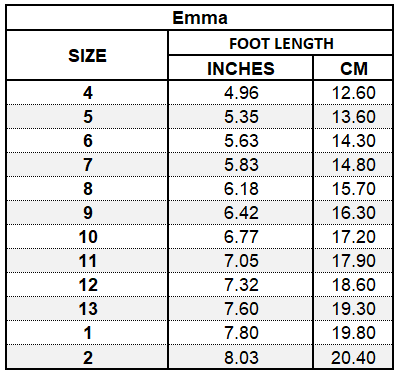Select the 5.83 inches value
Screen dimensions: 398x374
pos(241,165)
